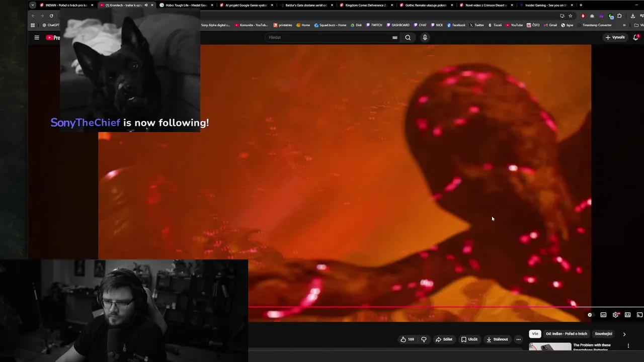The height and width of the screenshot is (362, 644).
Task: Seek along the red video progress bar
Action: [446, 307]
